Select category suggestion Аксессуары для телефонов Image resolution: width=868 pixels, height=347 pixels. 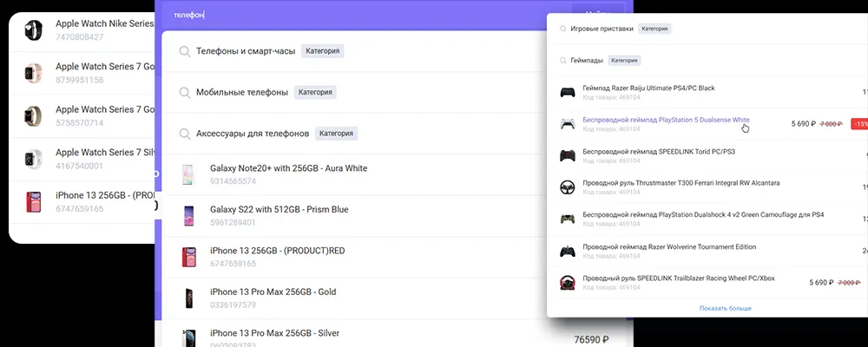click(x=253, y=134)
